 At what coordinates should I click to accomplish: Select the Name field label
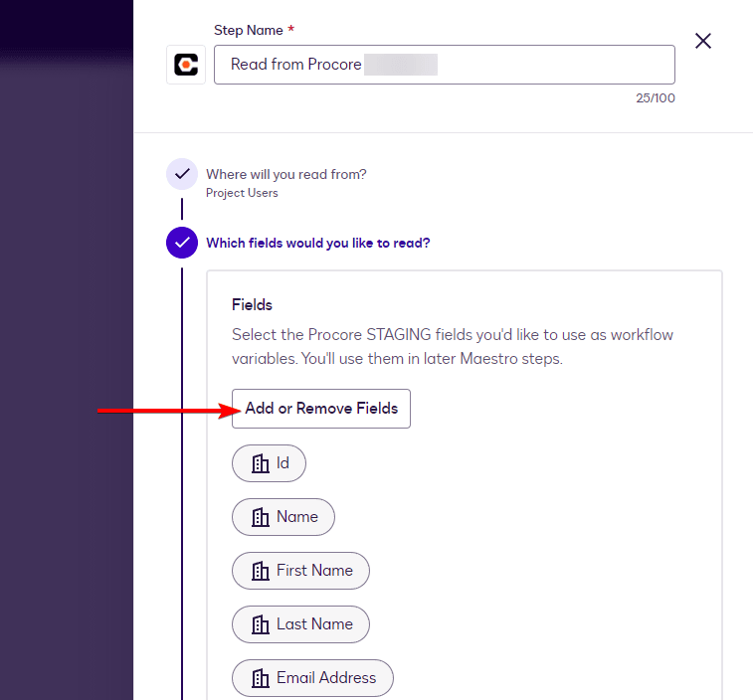pyautogui.click(x=296, y=517)
